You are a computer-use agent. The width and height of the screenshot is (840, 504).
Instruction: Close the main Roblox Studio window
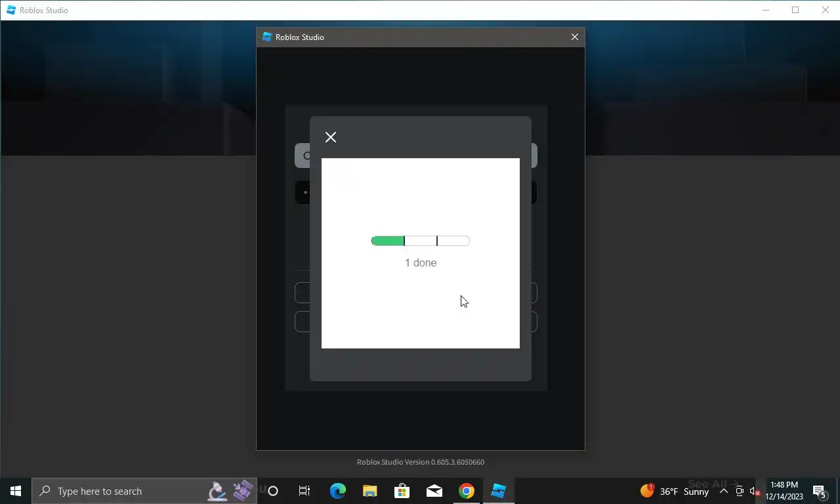click(826, 10)
